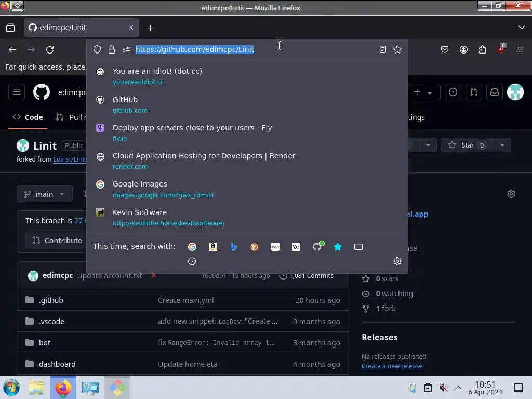The height and width of the screenshot is (399, 532).
Task: Open tracking protection shield icon
Action: (x=97, y=49)
